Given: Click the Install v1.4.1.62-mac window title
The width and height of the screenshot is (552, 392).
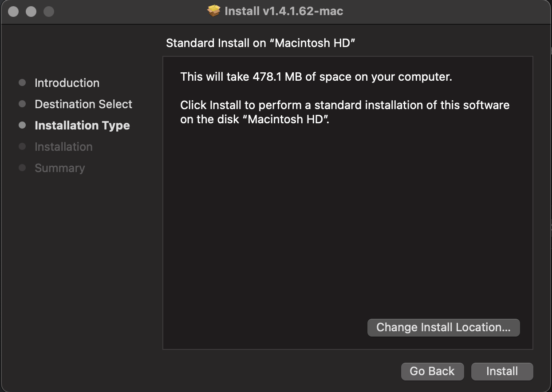Looking at the screenshot, I should click(284, 11).
